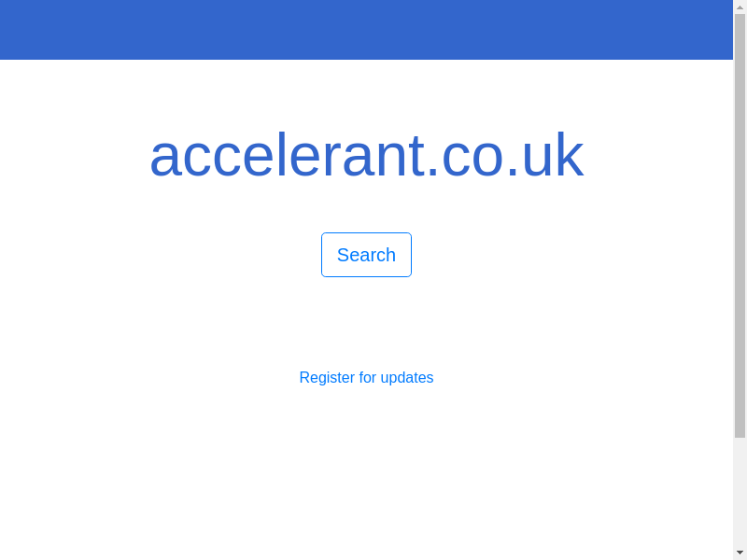Click the word "updates" in the bottom link

coord(407,378)
